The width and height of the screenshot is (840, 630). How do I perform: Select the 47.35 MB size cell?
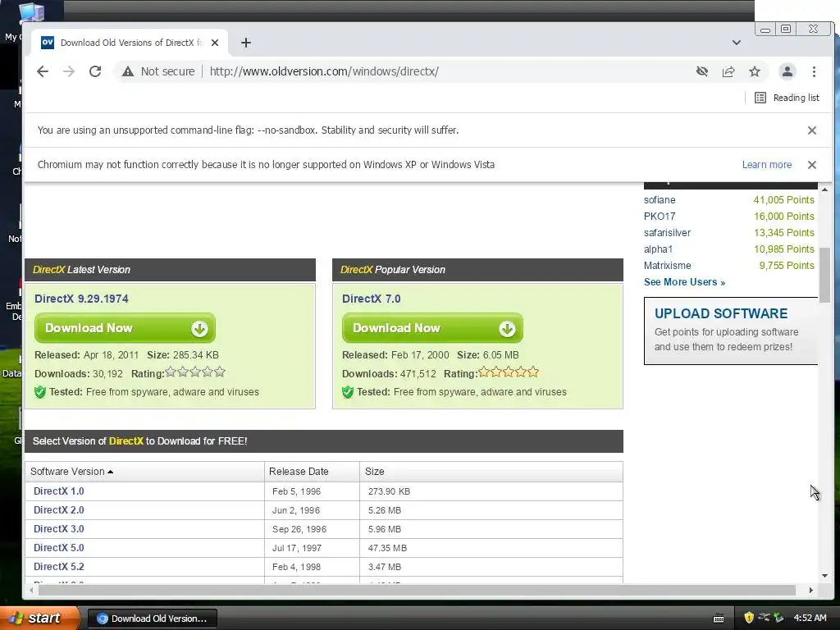(x=387, y=548)
